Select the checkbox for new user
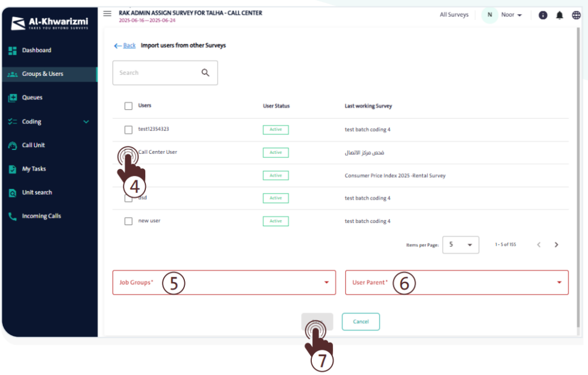This screenshot has height=375, width=588. [129, 221]
